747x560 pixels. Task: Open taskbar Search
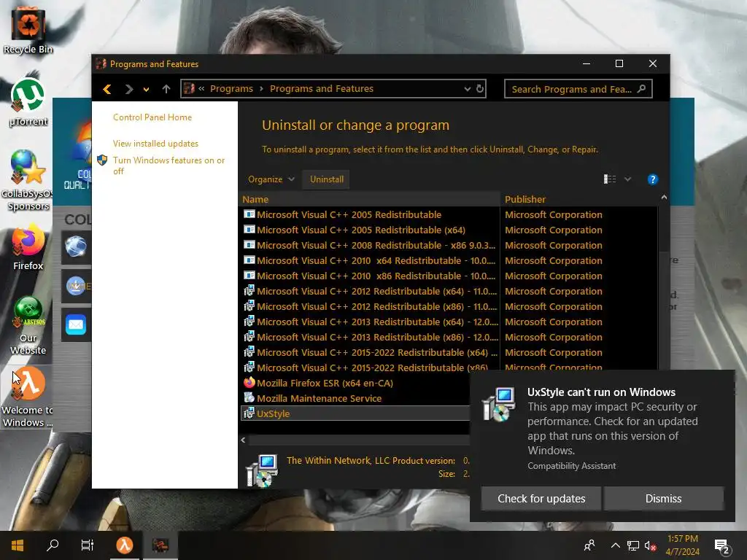[53, 545]
